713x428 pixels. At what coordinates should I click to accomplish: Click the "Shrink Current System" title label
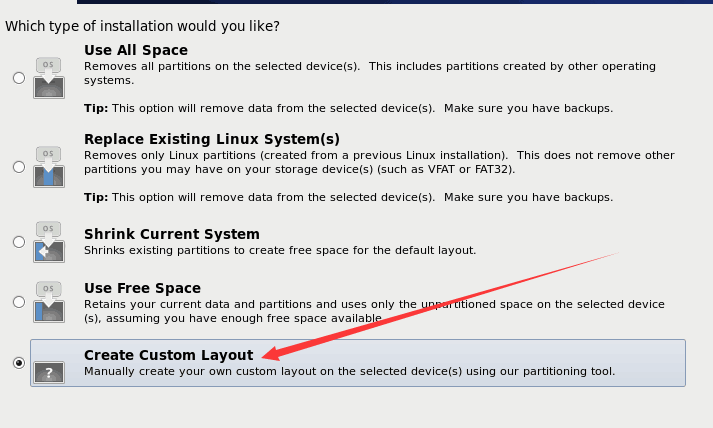click(x=171, y=234)
